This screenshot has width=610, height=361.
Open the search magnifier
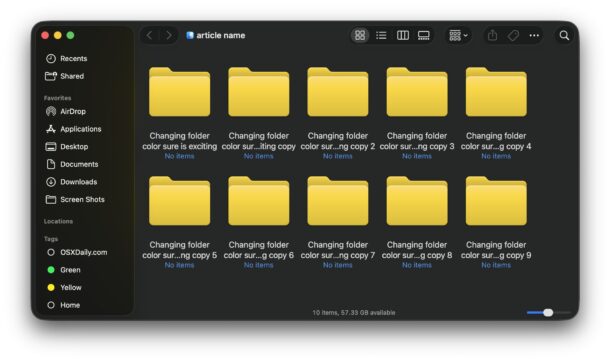click(564, 35)
